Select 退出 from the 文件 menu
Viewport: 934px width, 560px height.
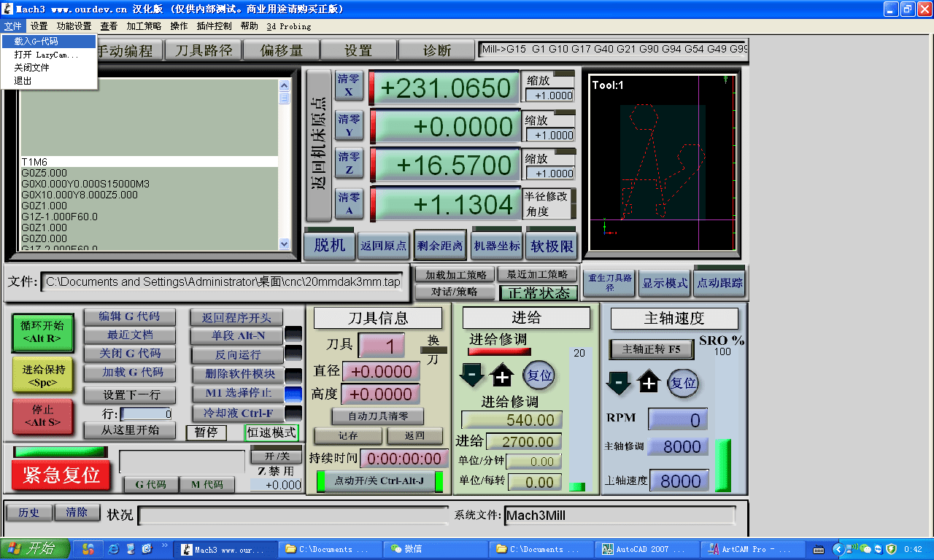point(49,81)
